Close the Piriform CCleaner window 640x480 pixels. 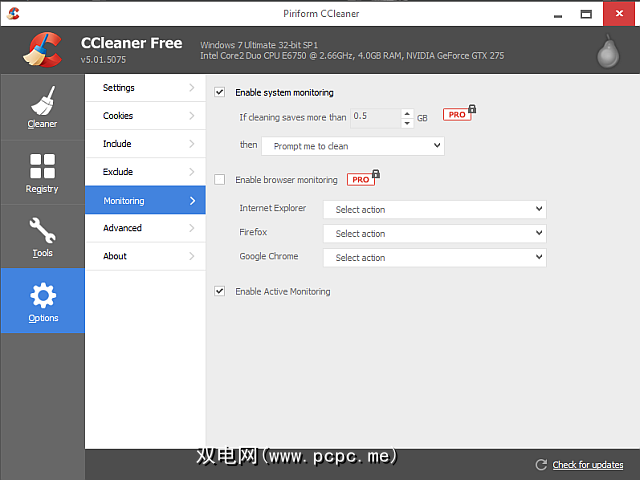[619, 13]
